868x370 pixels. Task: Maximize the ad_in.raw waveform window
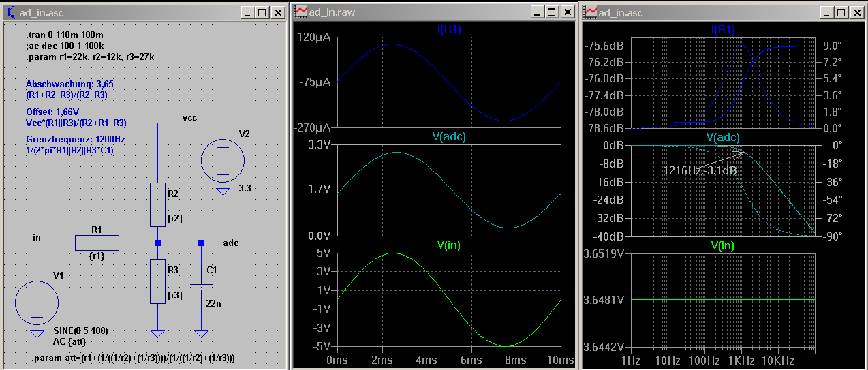551,12
